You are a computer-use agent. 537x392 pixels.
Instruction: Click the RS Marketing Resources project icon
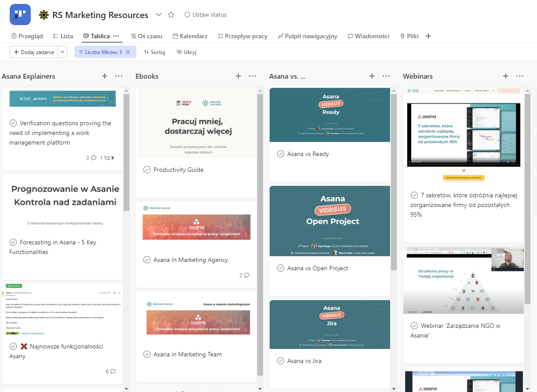click(20, 15)
